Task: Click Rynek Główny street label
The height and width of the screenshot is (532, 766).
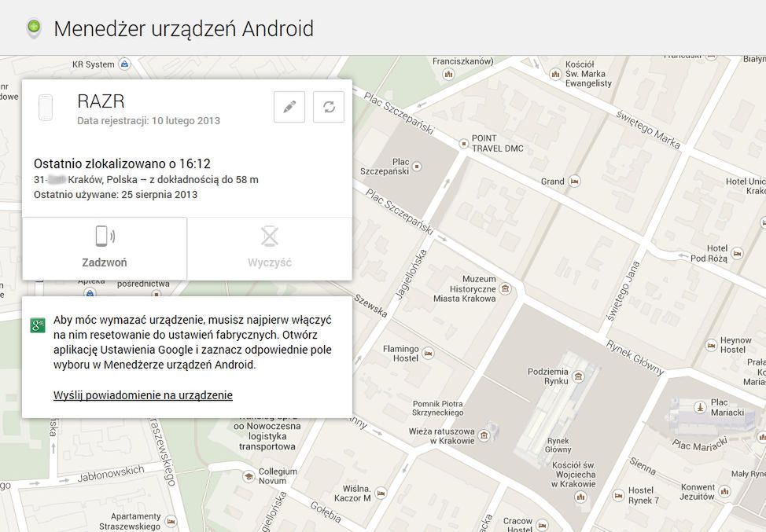Action: pyautogui.click(x=635, y=359)
